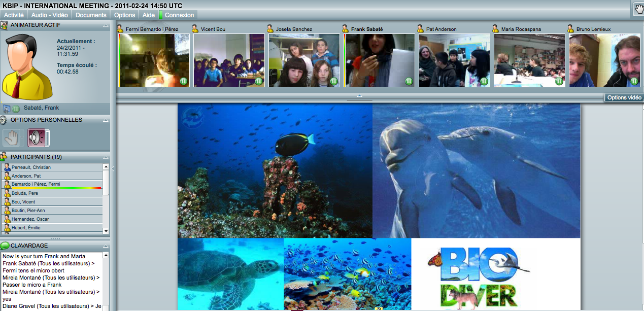This screenshot has height=311, width=644.
Task: Select Hernandez, Oscar in participants list
Action: [30, 219]
